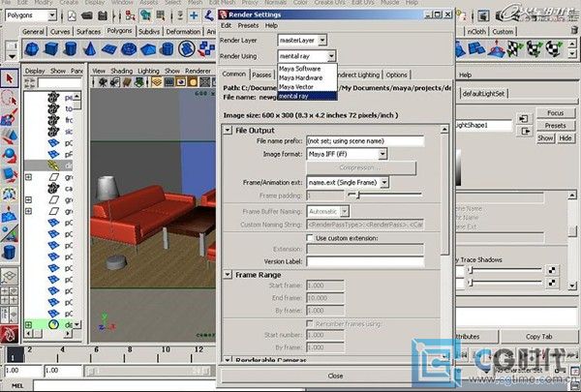Click the Copy Tab button
Image resolution: width=581 pixels, height=392 pixels.
538,337
